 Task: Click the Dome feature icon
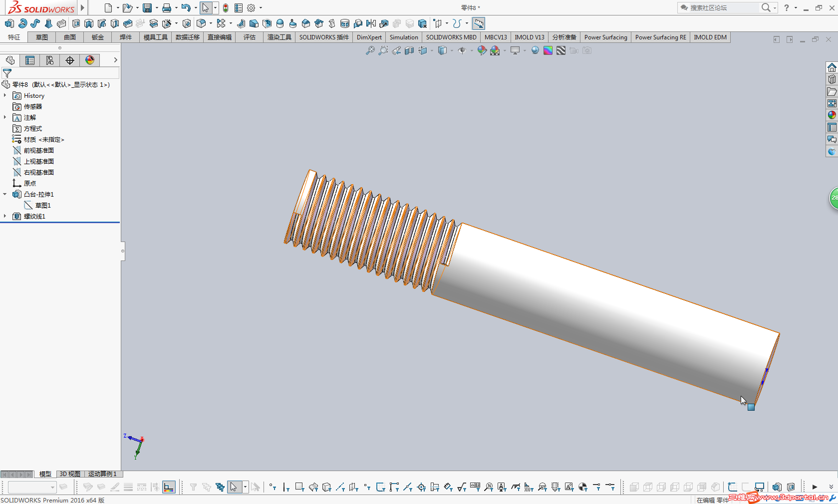[280, 23]
